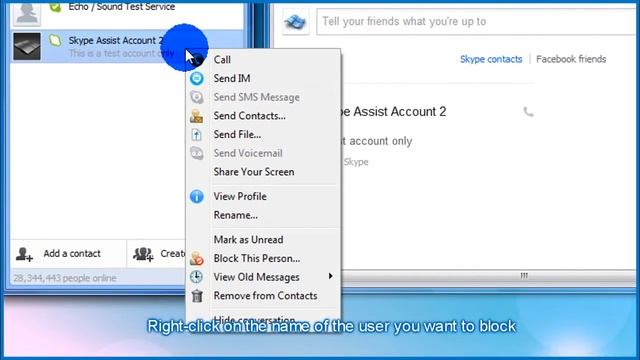Screen dimensions: 640x360
Task: Click the blue View Profile info icon
Action: point(197,196)
